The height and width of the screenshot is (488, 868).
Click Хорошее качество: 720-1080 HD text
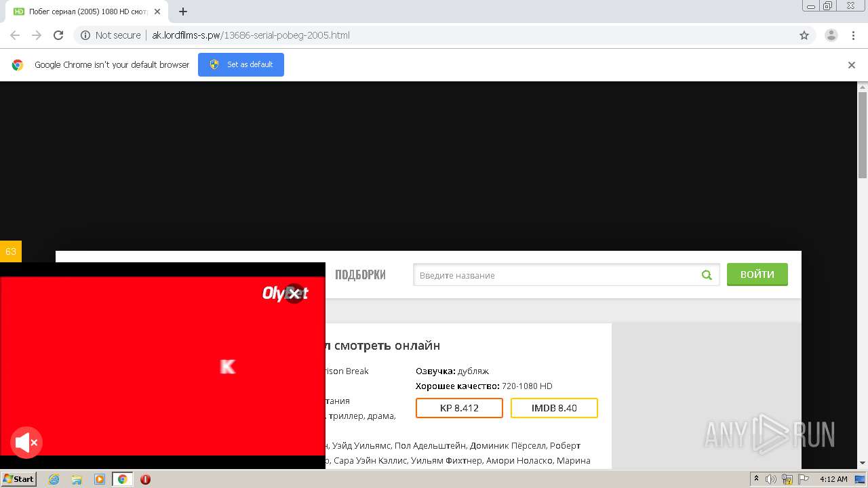point(484,386)
